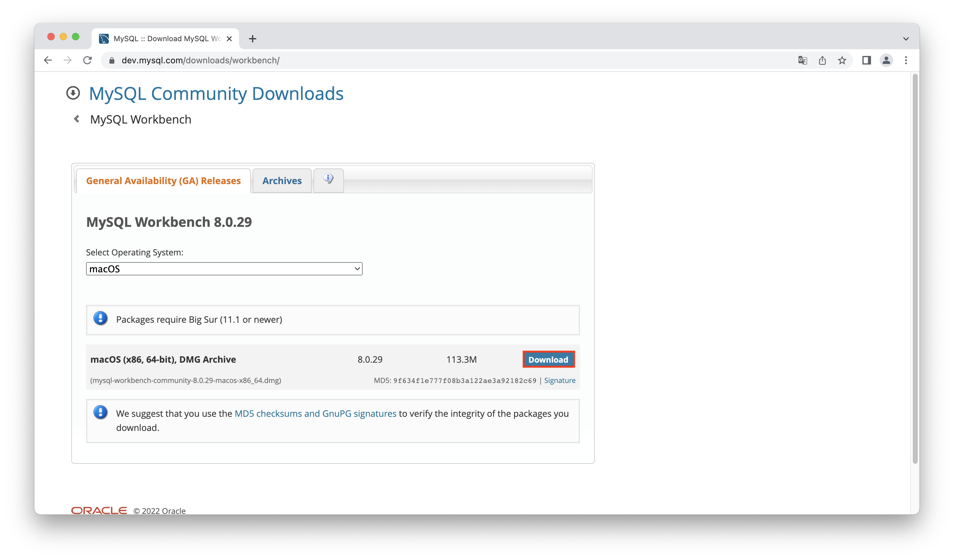Click the browser back arrow
This screenshot has width=954, height=560.
pos(48,60)
